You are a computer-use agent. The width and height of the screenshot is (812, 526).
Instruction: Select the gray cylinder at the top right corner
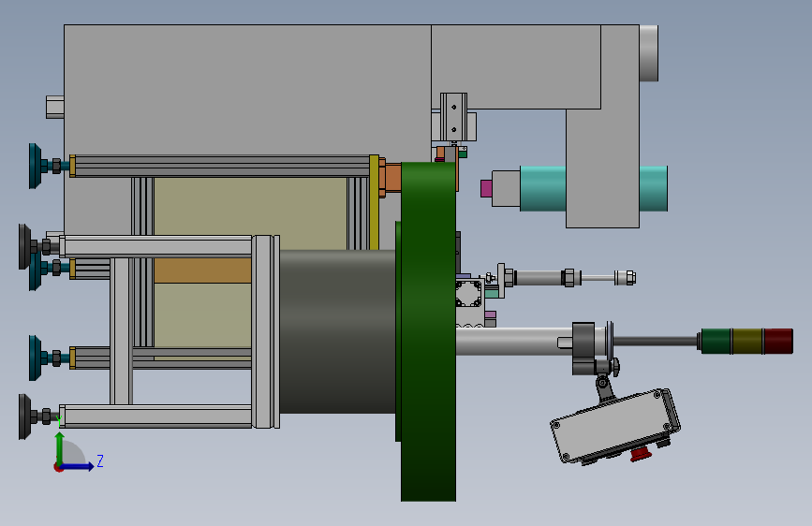click(x=649, y=52)
